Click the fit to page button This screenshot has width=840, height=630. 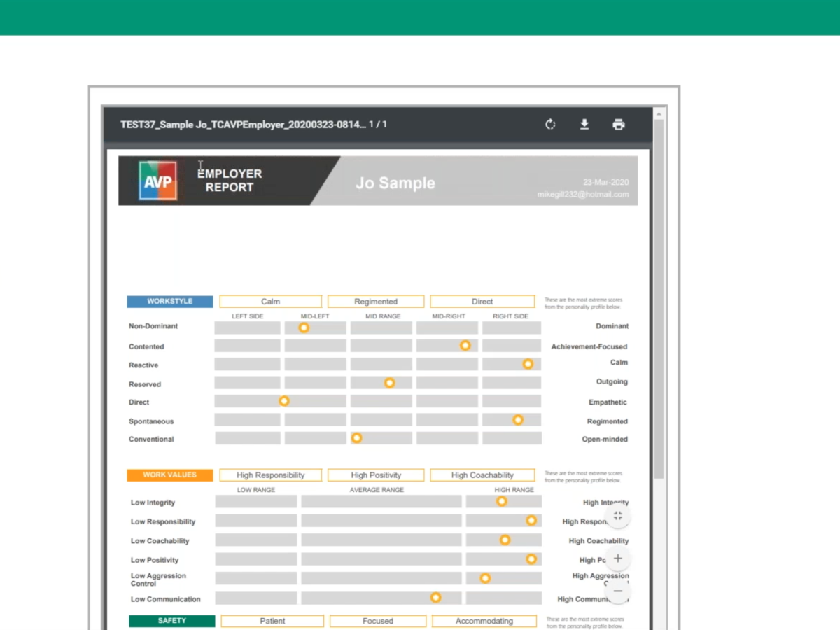point(617,517)
